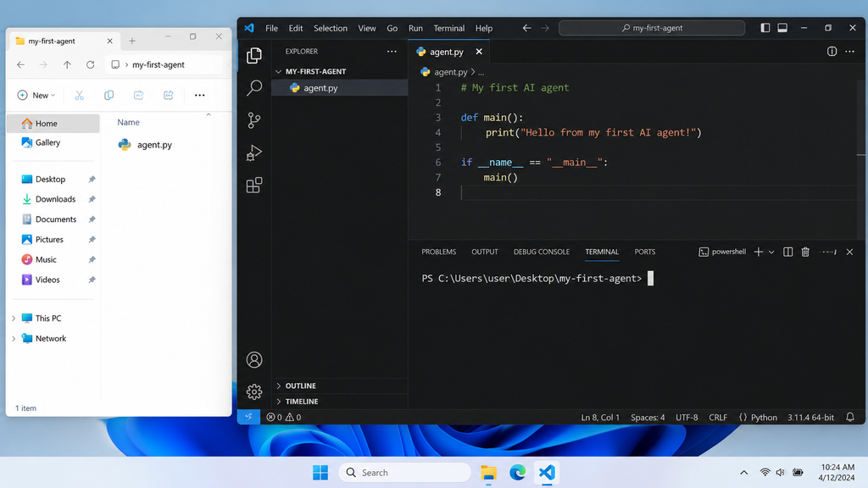868x488 pixels.
Task: Expand the TIMELINE section
Action: (x=339, y=401)
